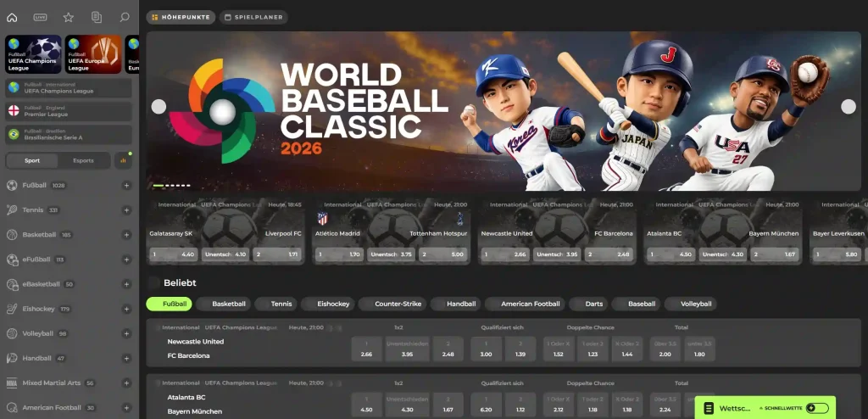Toggle the Schnellwette switch
The image size is (868, 419).
816,408
